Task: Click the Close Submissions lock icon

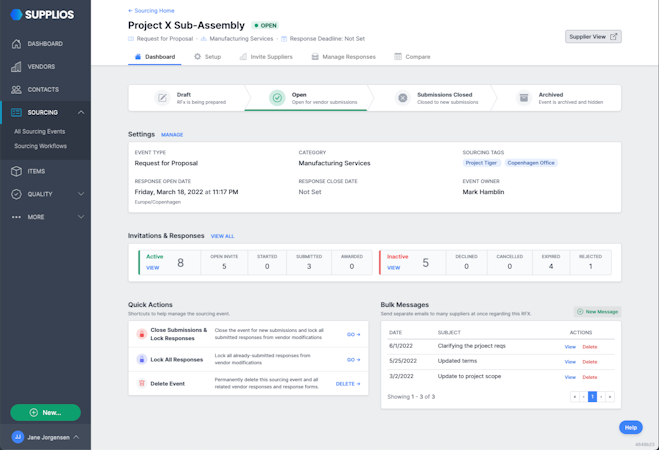Action: click(142, 334)
